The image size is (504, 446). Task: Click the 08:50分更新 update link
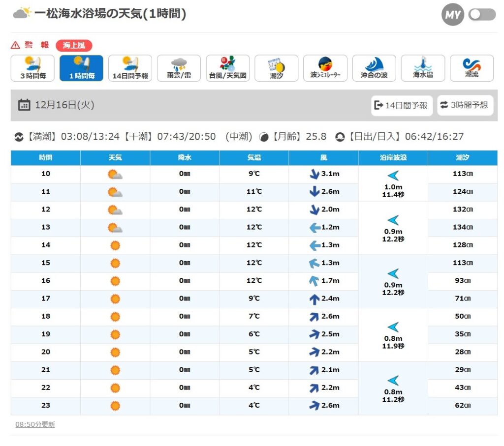click(35, 424)
